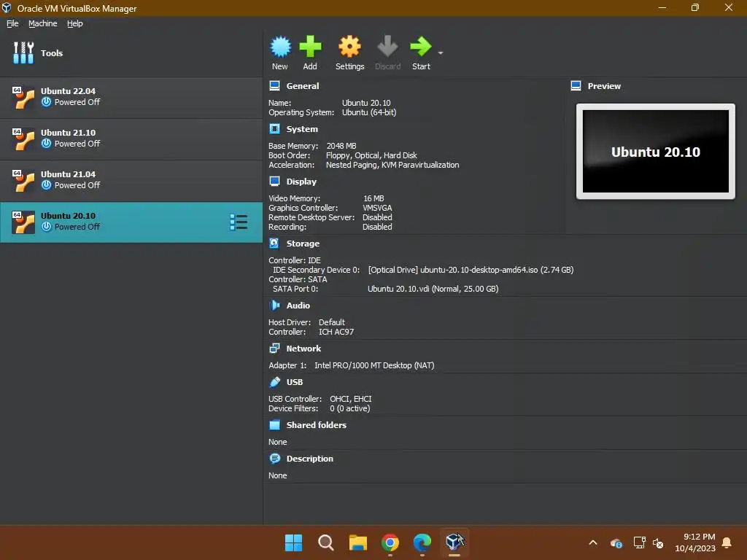Click the General section icon
Screen dimensions: 747x560
point(274,86)
